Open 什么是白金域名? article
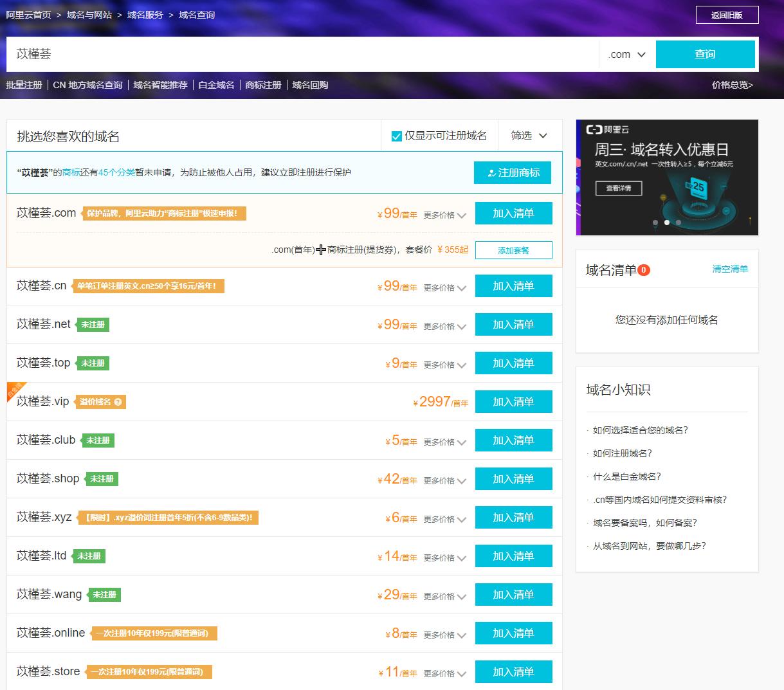784x690 pixels. tap(627, 477)
